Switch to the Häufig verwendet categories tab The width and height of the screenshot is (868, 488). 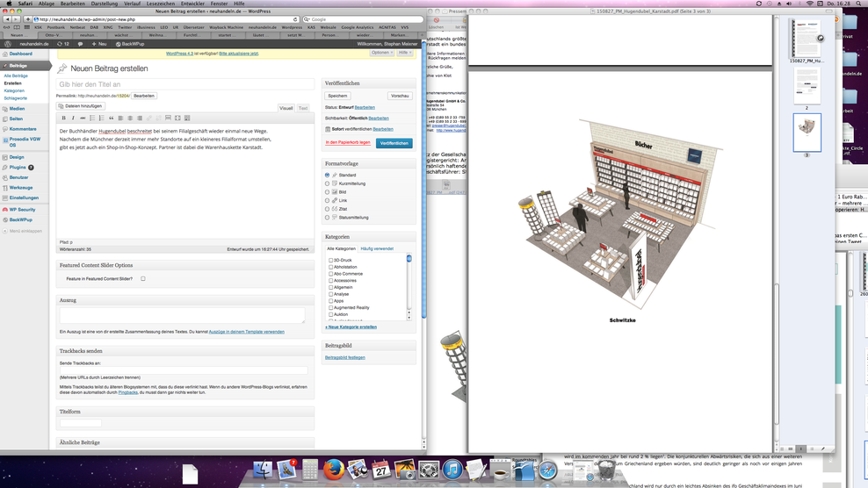tap(377, 249)
